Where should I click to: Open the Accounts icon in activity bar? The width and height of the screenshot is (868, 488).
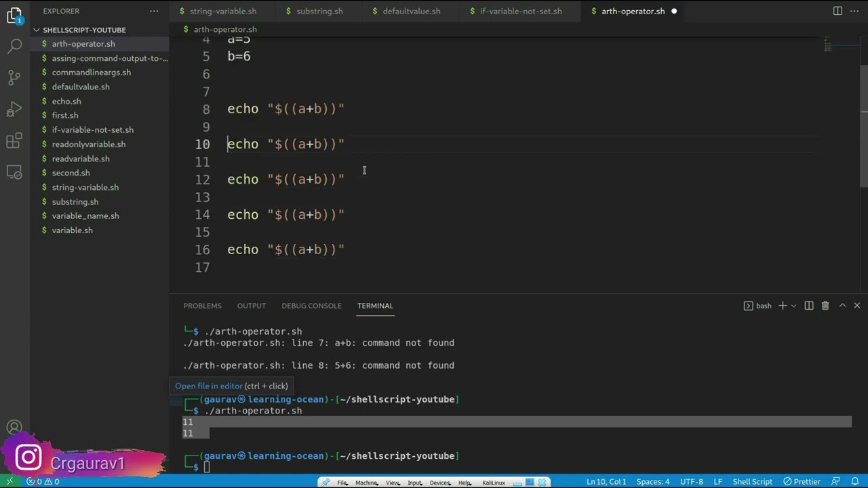[14, 428]
